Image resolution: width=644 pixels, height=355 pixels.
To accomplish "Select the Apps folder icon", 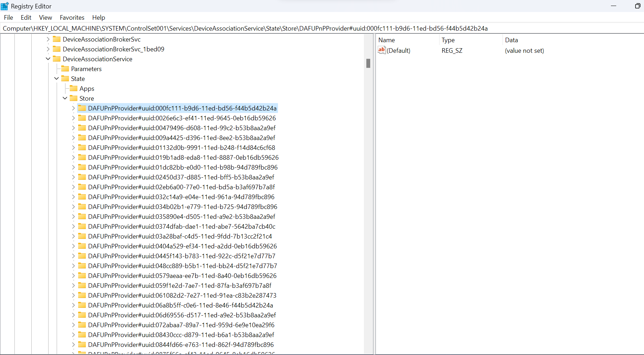I will (x=74, y=88).
